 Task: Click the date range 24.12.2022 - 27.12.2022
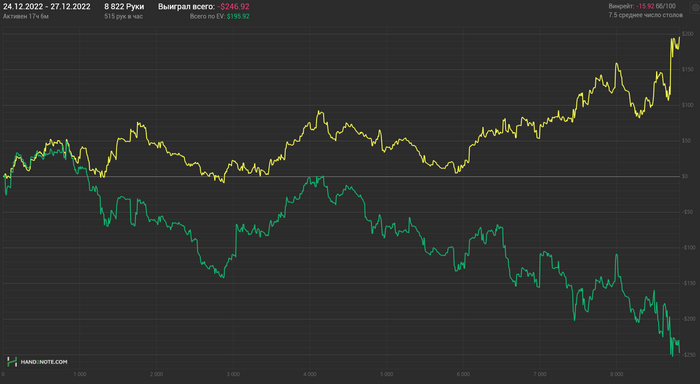tap(46, 7)
